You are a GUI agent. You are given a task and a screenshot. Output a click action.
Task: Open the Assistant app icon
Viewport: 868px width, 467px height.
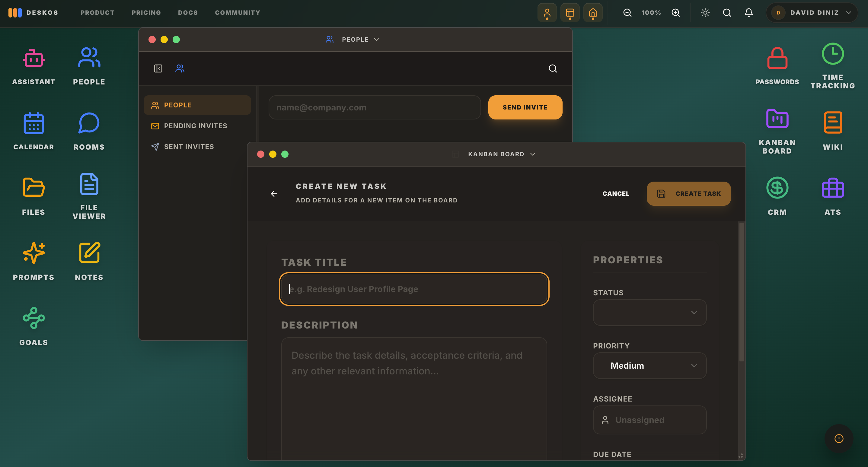pyautogui.click(x=34, y=59)
